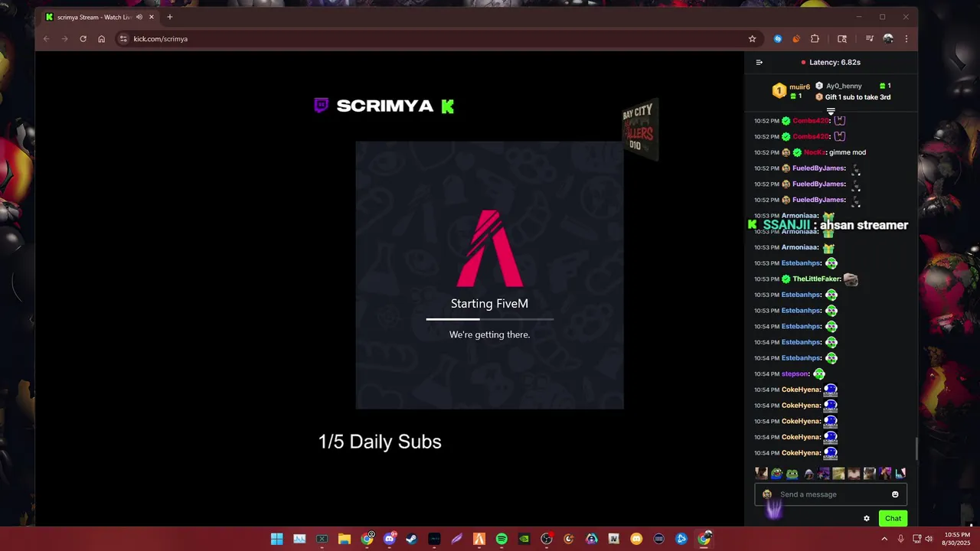Click the chat scrollbar thumb

(916, 448)
